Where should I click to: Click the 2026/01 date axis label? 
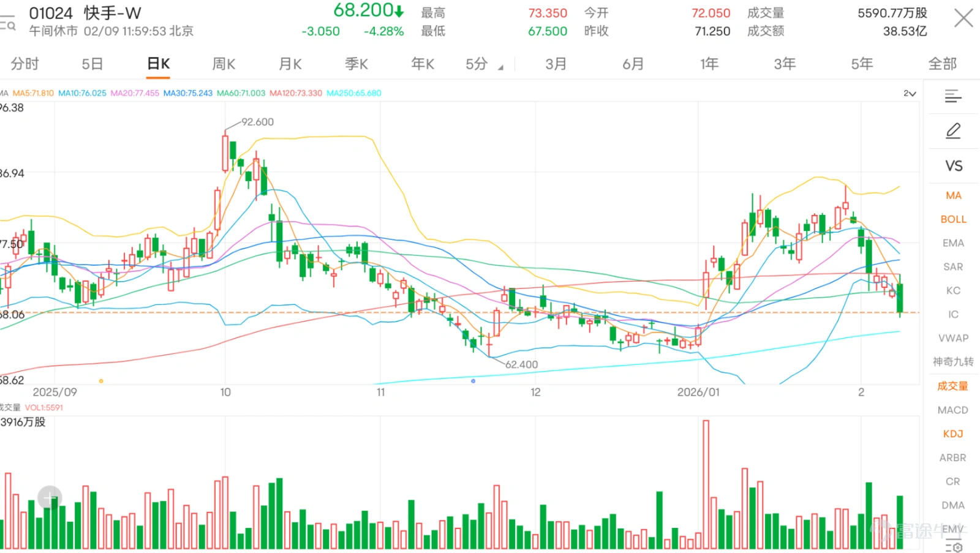click(698, 393)
